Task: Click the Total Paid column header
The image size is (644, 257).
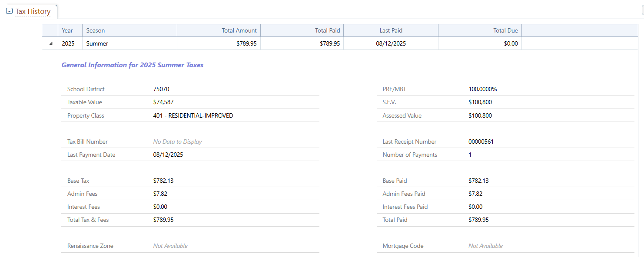Action: pyautogui.click(x=327, y=30)
